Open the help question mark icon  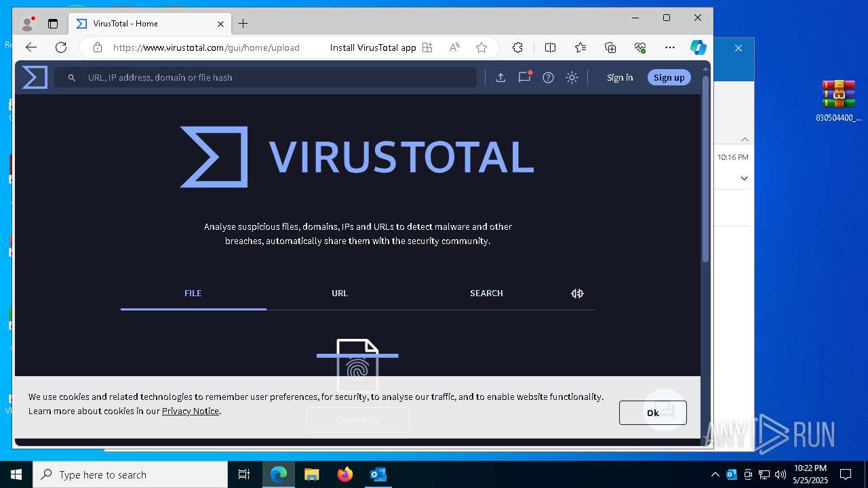548,77
